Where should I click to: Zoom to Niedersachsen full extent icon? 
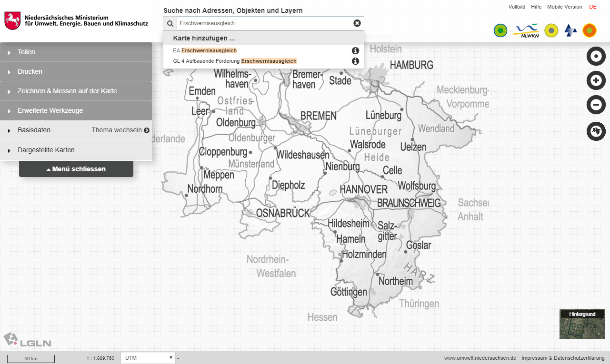[x=595, y=131]
